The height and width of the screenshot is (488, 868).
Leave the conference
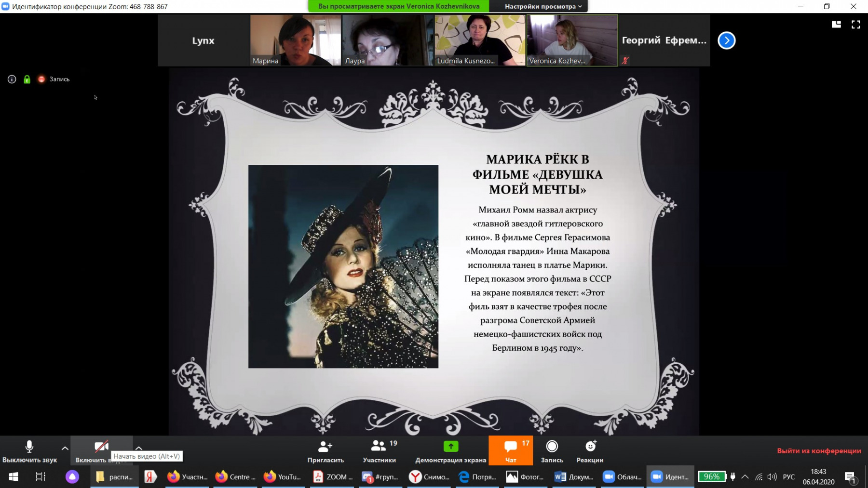tap(818, 451)
